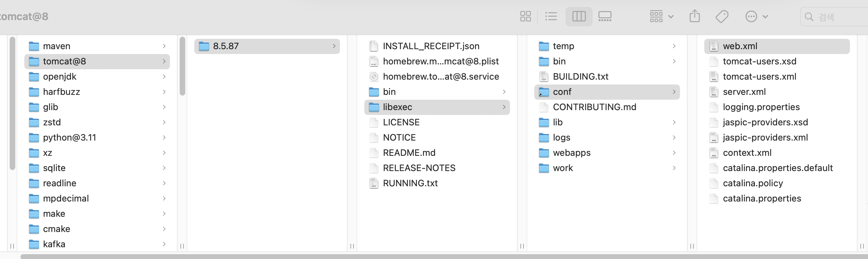Screen dimensions: 868x259
Task: Expand the conf folder chevron
Action: (674, 92)
